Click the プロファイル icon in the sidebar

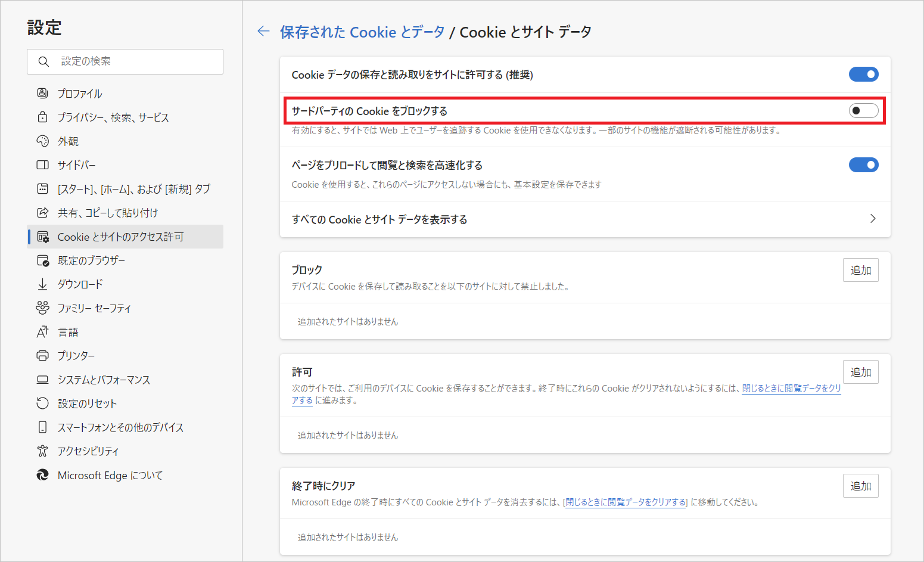click(42, 94)
